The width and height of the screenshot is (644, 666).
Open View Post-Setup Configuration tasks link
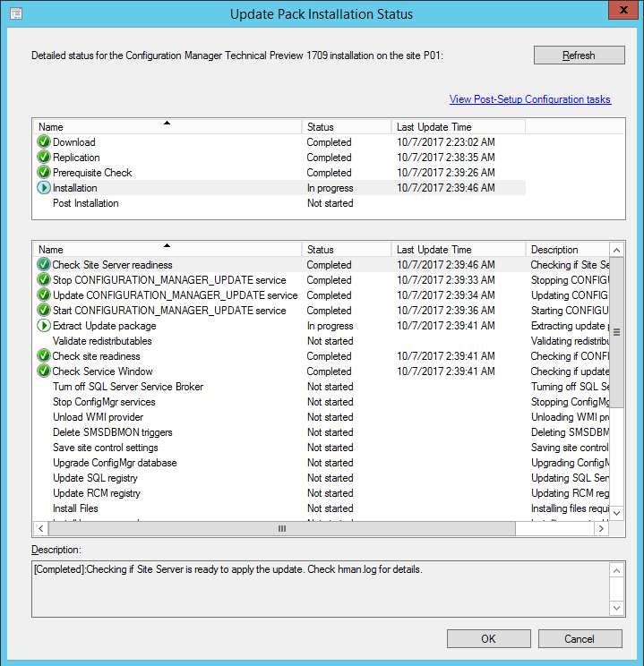530,99
